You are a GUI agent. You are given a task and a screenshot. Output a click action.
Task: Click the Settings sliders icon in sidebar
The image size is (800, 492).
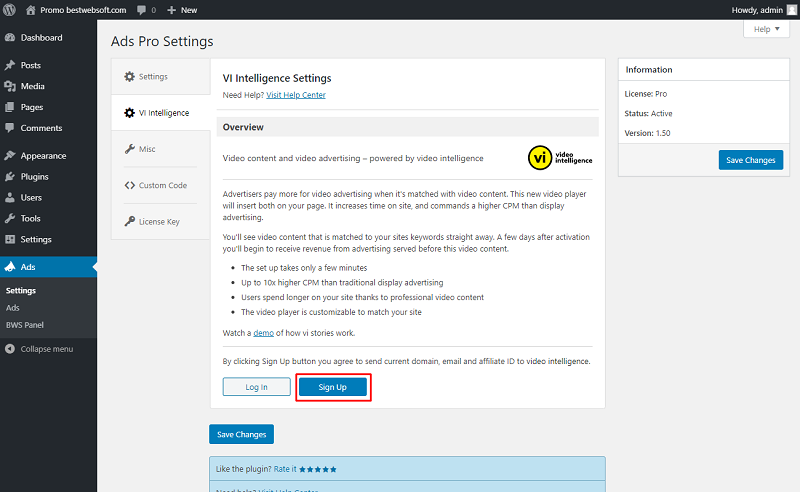pos(10,239)
